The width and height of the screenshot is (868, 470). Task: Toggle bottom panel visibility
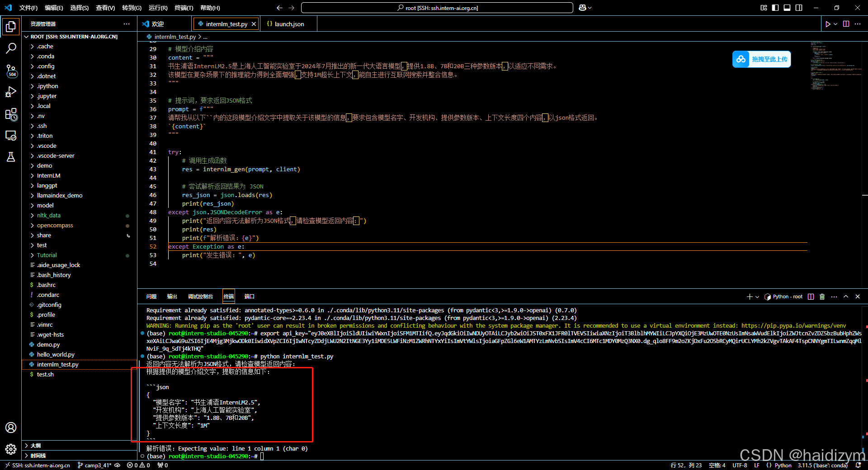coord(787,8)
